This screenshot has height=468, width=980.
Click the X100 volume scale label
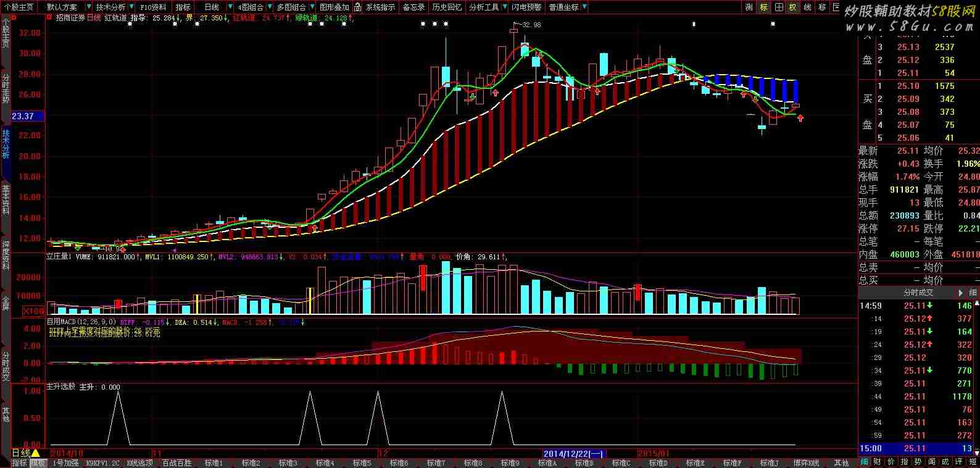34,311
